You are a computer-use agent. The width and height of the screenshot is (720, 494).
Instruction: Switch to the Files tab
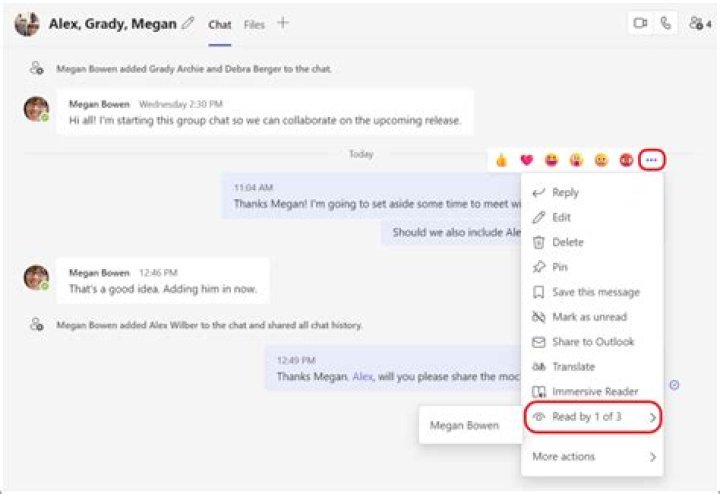tap(254, 24)
